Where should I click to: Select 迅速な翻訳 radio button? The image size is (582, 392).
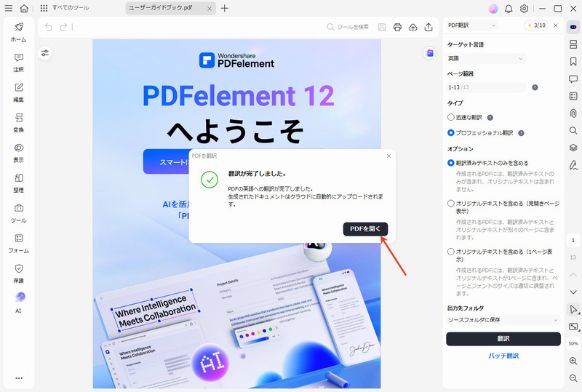[x=450, y=117]
